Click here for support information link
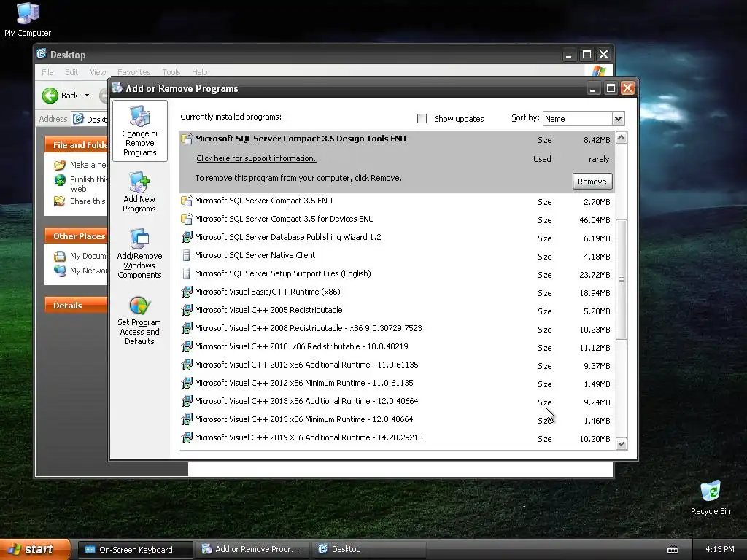Image resolution: width=747 pixels, height=560 pixels. pos(256,158)
